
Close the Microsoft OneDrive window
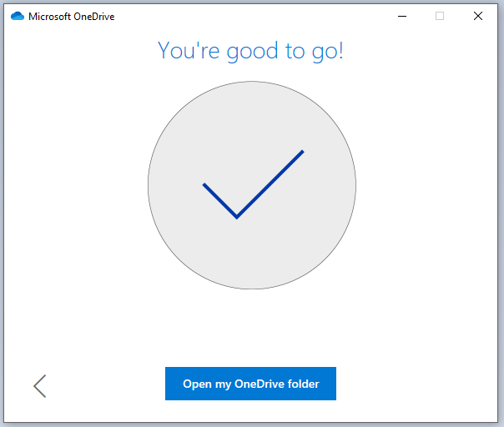click(478, 16)
